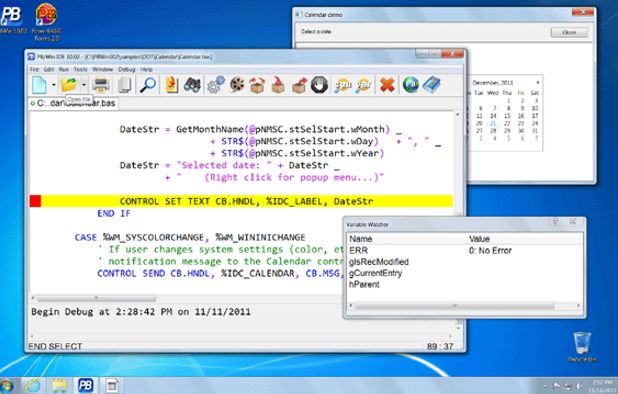Image resolution: width=618 pixels, height=394 pixels.
Task: Open the Edit menu
Action: [x=49, y=69]
